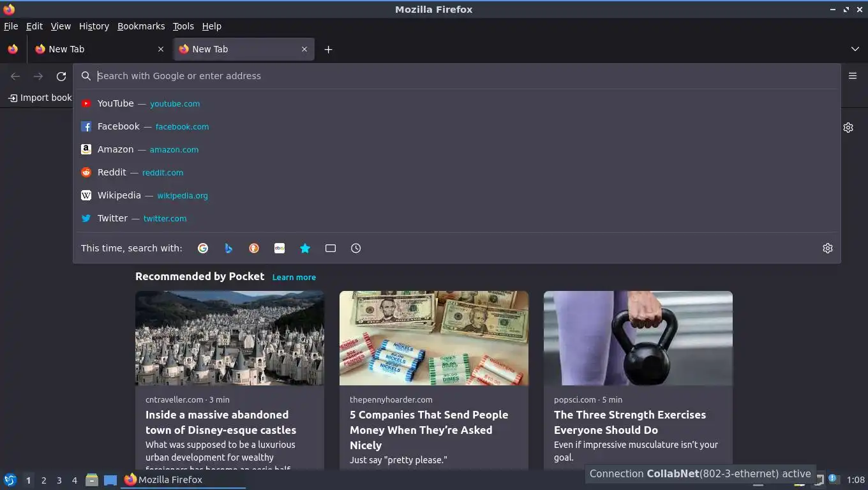The height and width of the screenshot is (490, 868).
Task: Choose the Wikipedia wikipedia.org suggestion
Action: (456, 195)
